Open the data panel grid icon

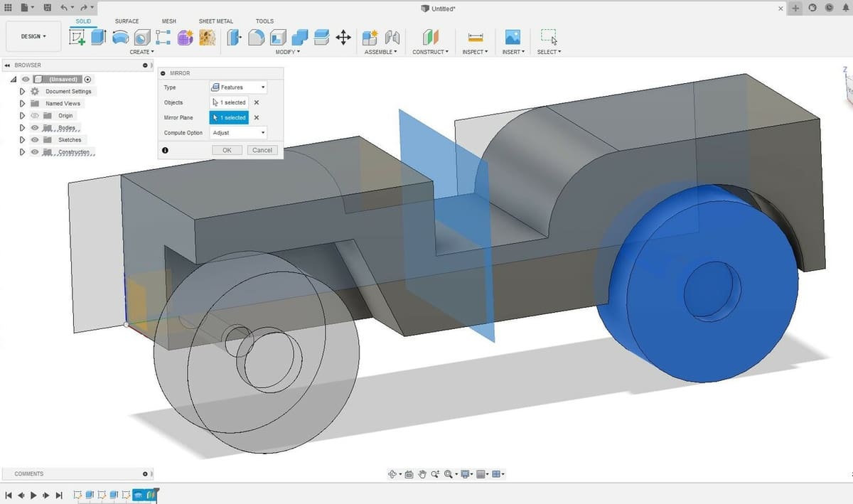pos(9,8)
